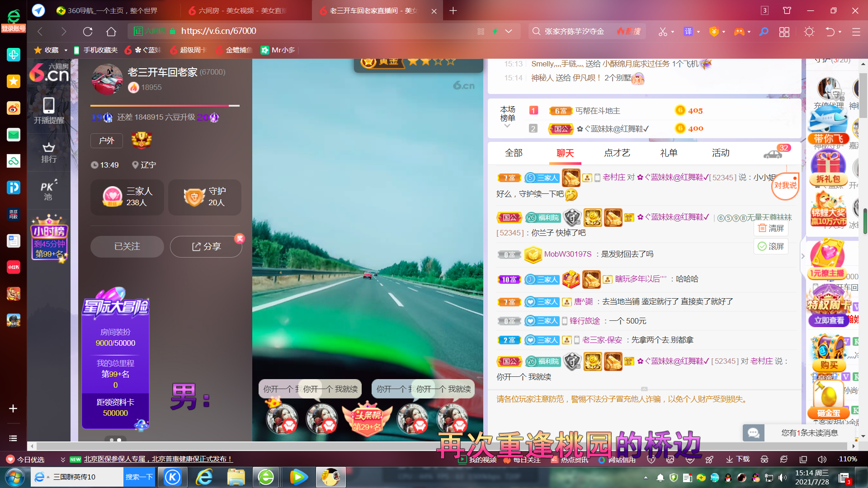This screenshot has width=868, height=488.
Task: Expand the undo history dropdown arrow
Action: (840, 32)
